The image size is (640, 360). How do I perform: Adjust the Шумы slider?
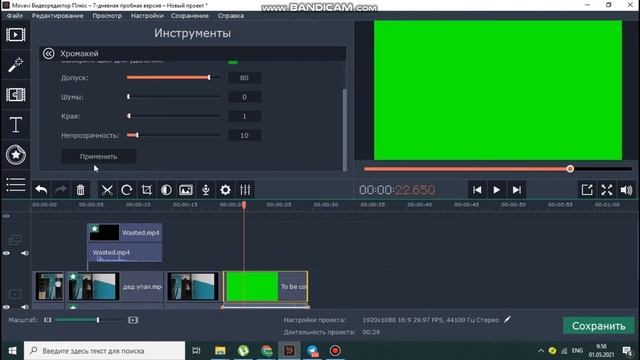click(x=174, y=97)
